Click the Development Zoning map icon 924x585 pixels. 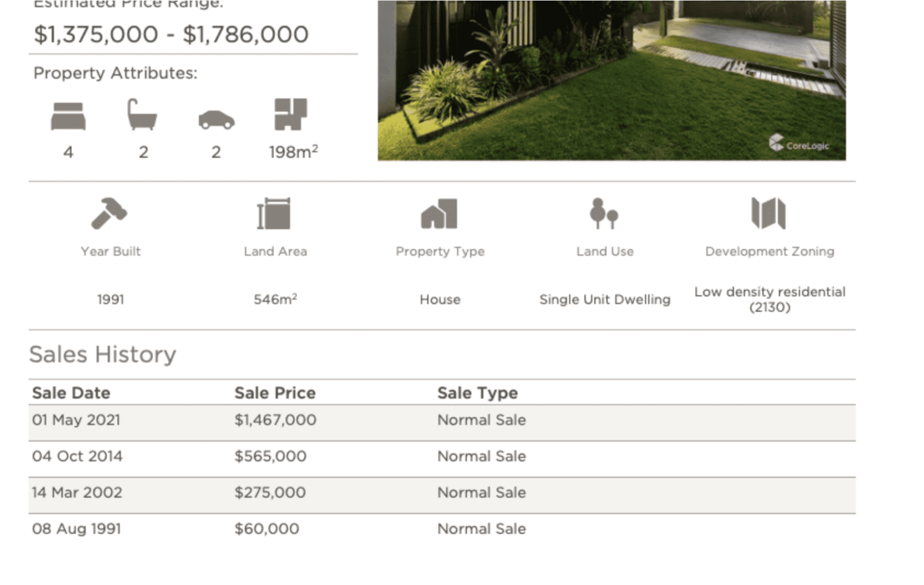(769, 213)
